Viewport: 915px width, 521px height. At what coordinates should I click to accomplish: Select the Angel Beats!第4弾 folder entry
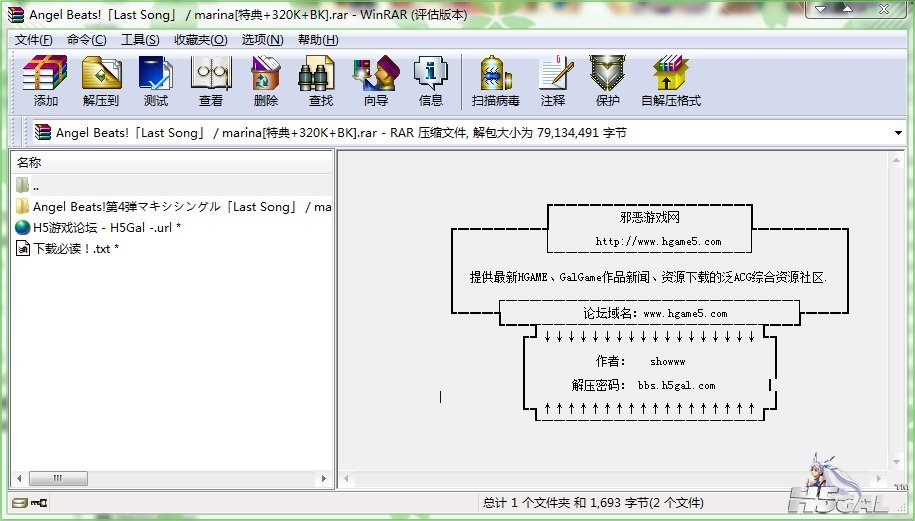(172, 207)
